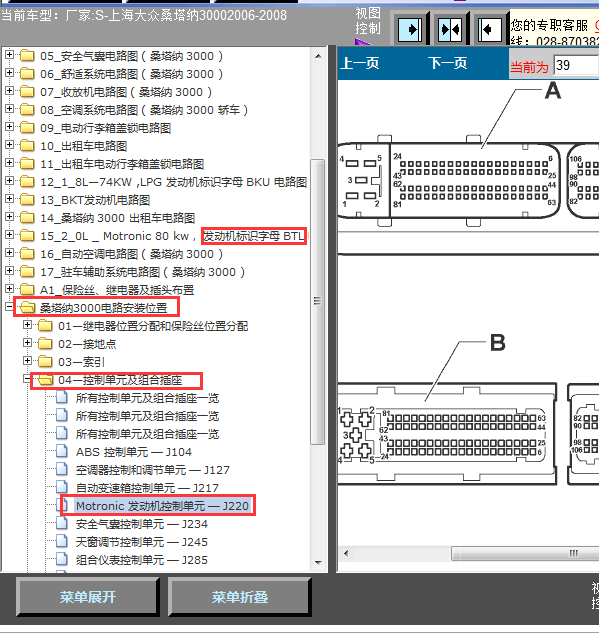Expand the 01—继电器位置分配和保险丝位置分配 node
Image resolution: width=599 pixels, height=633 pixels.
(x=27, y=325)
